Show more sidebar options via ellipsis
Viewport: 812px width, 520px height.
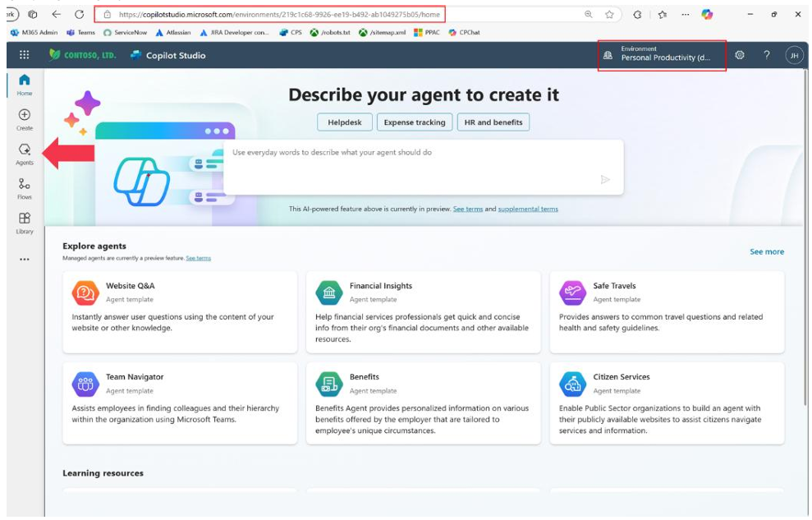[25, 259]
